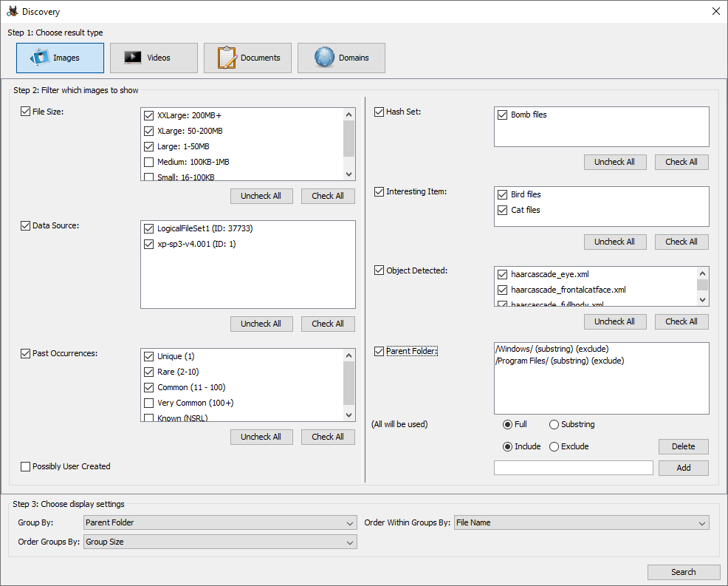The image size is (728, 586).
Task: Click Uncheck All under Data Source
Action: [x=261, y=324]
